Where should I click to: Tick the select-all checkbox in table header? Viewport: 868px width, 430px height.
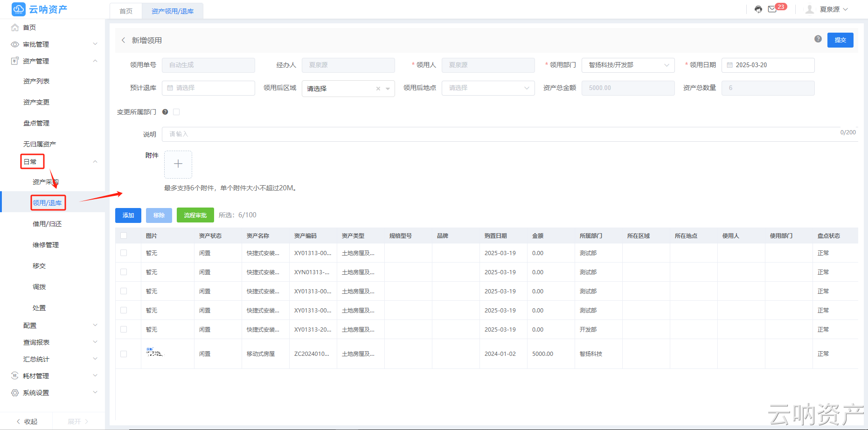(124, 236)
